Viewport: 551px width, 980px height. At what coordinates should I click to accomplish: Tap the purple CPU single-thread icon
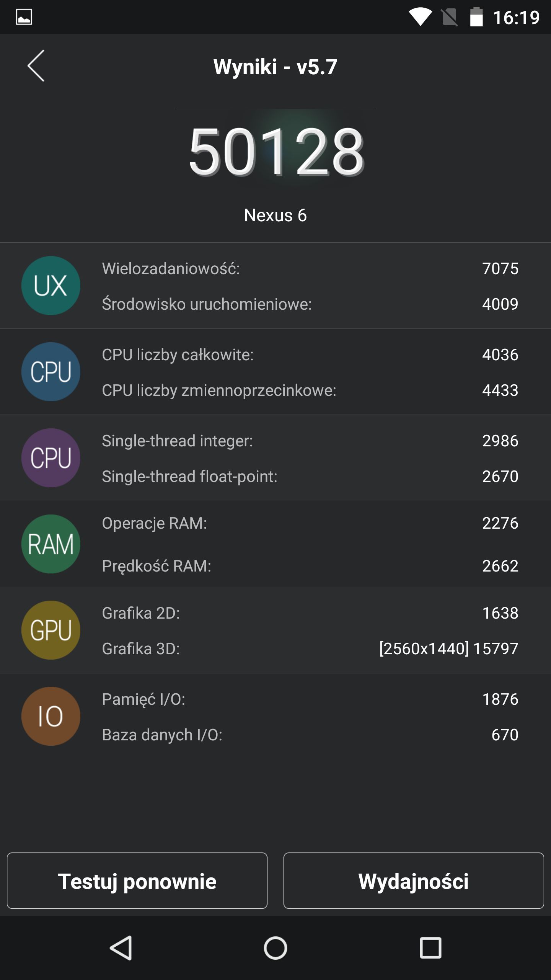[51, 458]
